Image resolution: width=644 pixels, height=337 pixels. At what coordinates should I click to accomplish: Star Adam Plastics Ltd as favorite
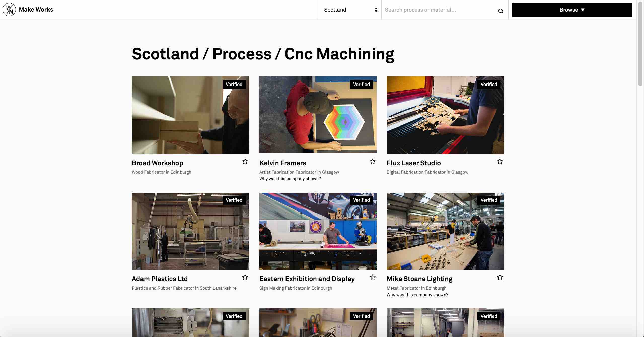[x=245, y=277]
